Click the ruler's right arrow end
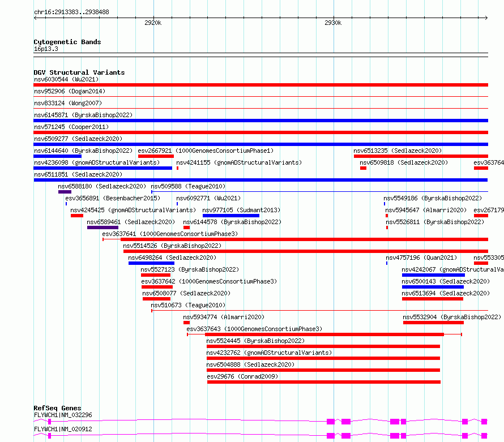This screenshot has width=504, height=442. point(486,18)
